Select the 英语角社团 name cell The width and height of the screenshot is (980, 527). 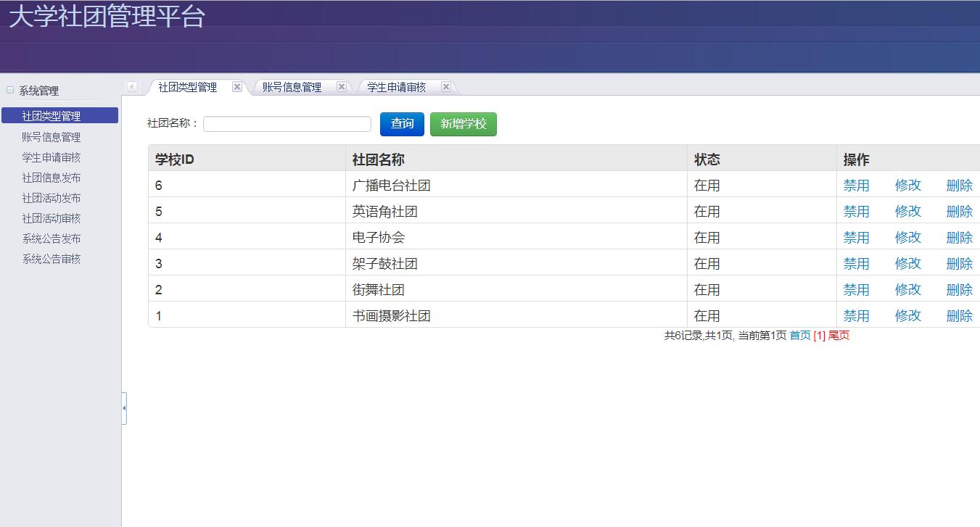[516, 212]
